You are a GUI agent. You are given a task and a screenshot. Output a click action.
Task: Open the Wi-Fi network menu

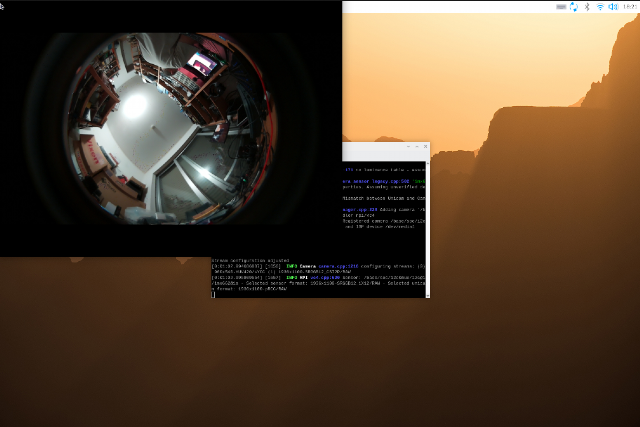[600, 7]
